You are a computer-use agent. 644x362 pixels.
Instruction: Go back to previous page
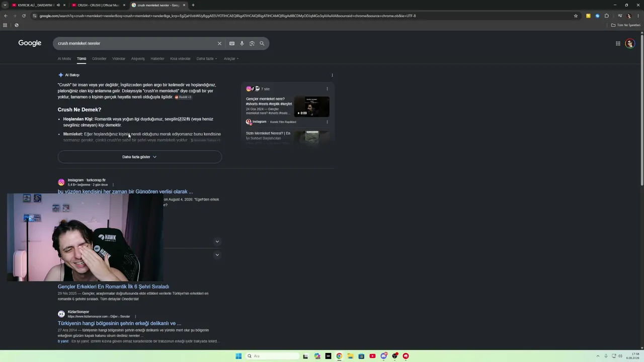pos(6,16)
